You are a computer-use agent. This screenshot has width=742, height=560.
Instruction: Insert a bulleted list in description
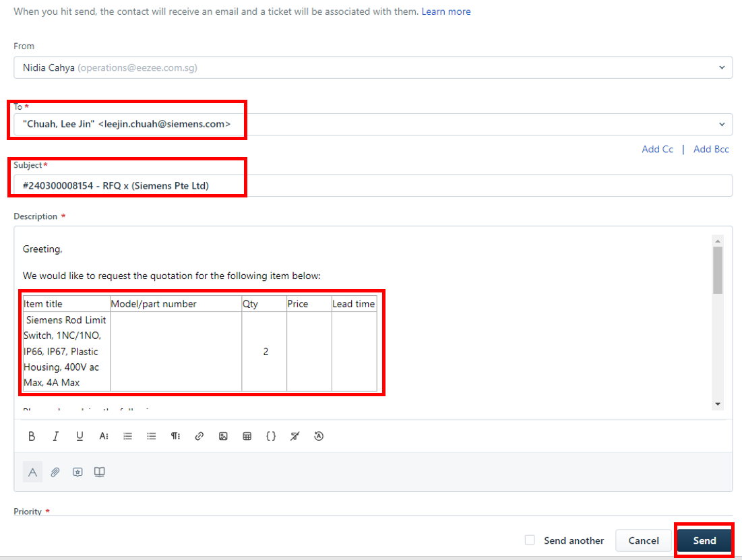point(152,436)
